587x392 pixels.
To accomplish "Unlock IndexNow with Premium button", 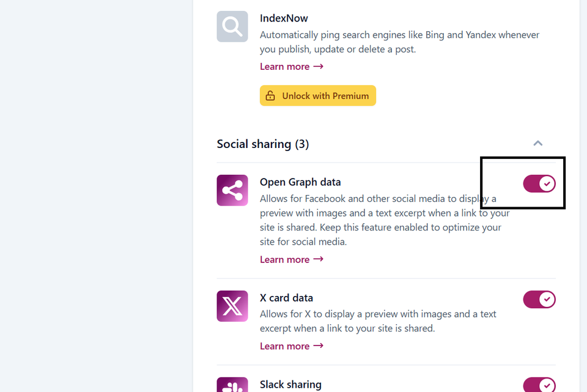I will [x=318, y=95].
